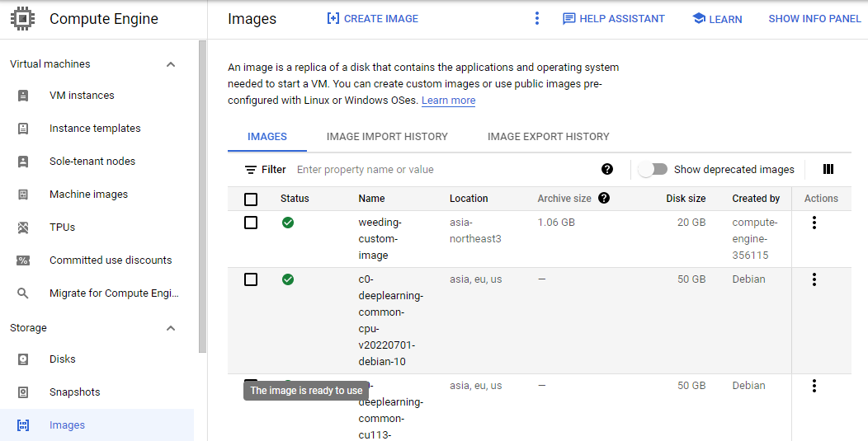Screen dimensions: 868x441
Task: Open Migrate for Compute Engine
Action: tap(114, 293)
